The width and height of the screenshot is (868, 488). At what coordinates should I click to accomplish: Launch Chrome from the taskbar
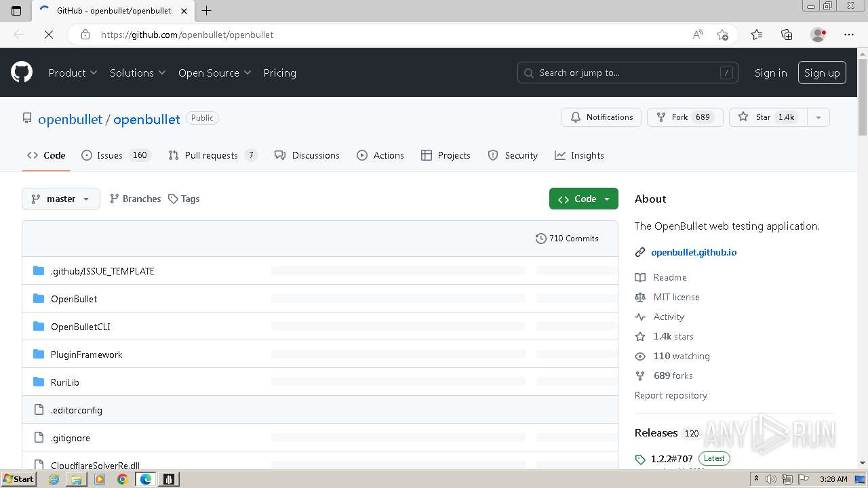pos(123,479)
